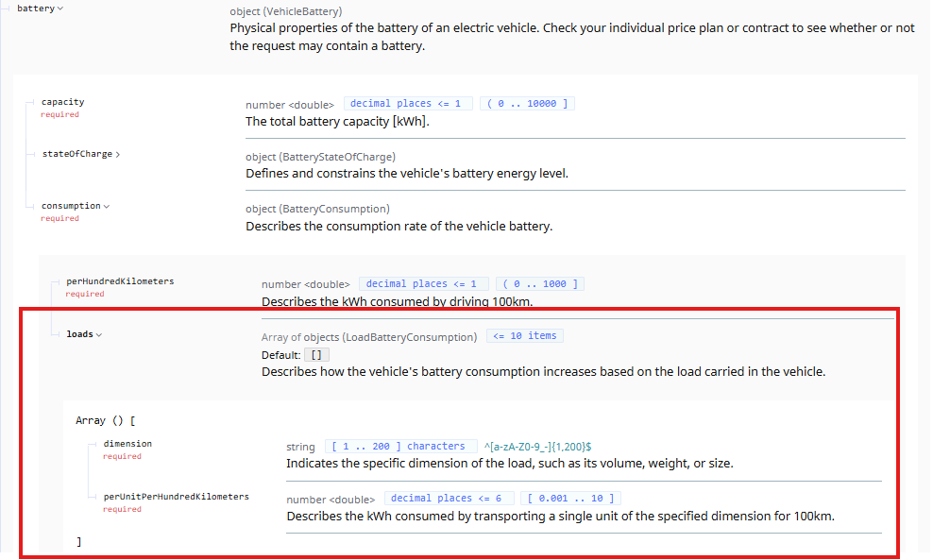Click the dimension property name
This screenshot has width=950, height=560.
tap(127, 444)
